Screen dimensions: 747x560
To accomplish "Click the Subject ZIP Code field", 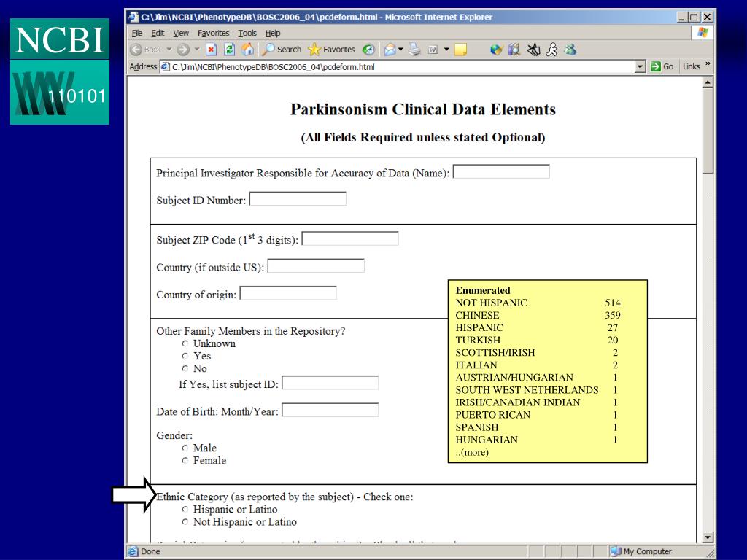I will point(350,238).
